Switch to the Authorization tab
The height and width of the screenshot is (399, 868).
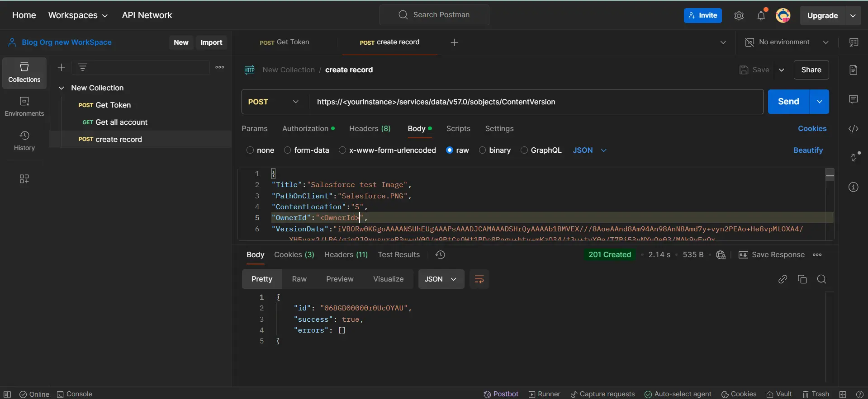click(308, 129)
